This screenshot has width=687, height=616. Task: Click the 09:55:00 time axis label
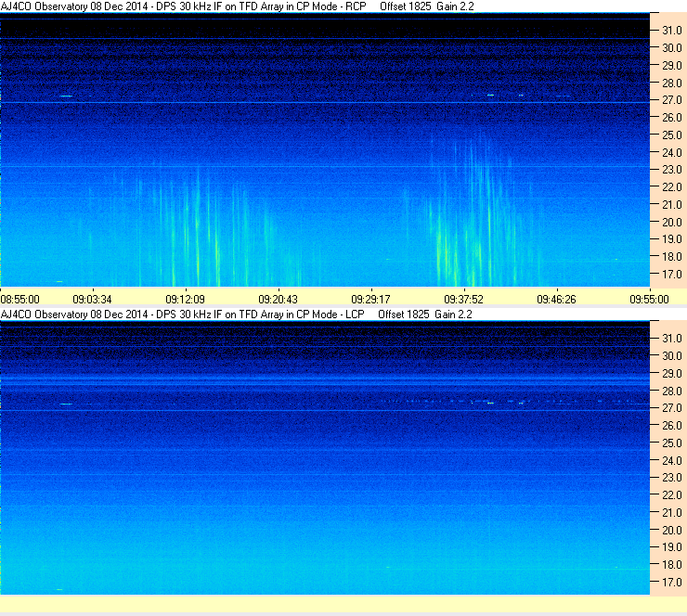coord(649,300)
